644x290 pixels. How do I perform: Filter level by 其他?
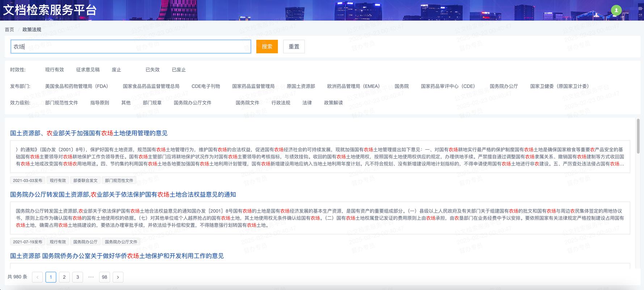126,103
